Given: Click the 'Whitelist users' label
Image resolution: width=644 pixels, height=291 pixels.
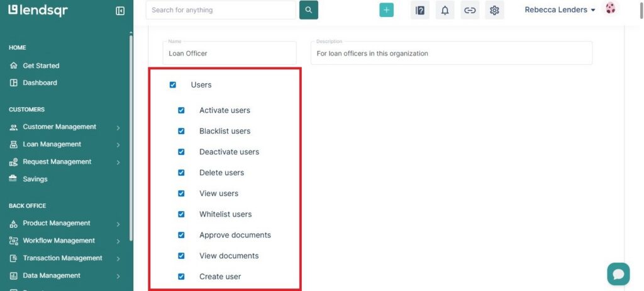Looking at the screenshot, I should 226,214.
